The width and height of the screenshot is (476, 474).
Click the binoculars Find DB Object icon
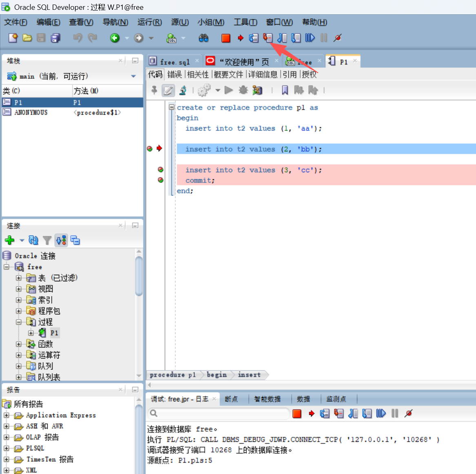(204, 38)
